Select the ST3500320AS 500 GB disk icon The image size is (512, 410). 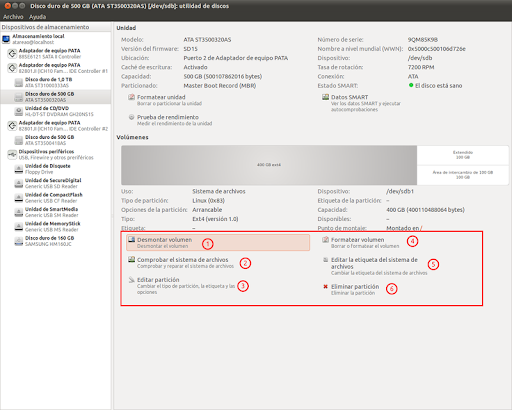pos(19,97)
